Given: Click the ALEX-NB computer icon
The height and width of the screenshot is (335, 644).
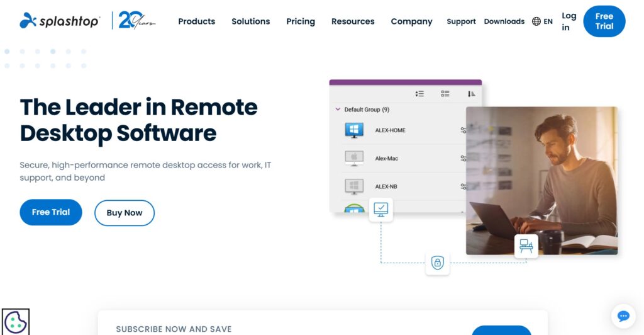Looking at the screenshot, I should click(x=354, y=186).
